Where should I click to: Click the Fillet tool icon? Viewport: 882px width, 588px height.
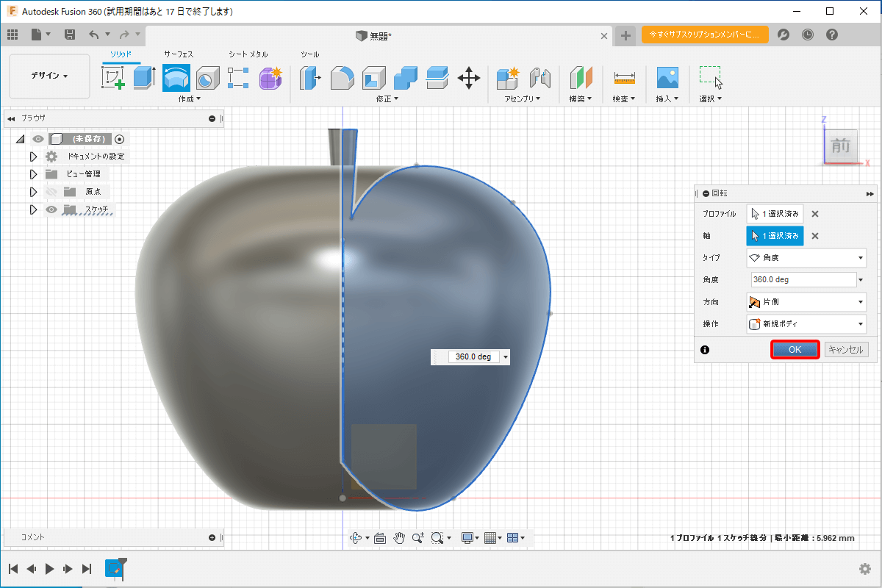click(342, 77)
